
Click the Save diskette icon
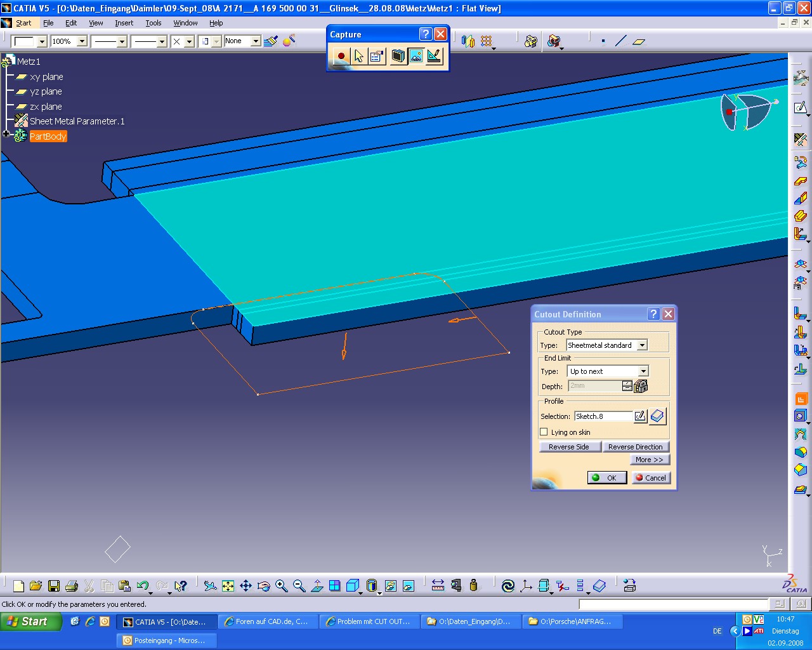point(54,586)
